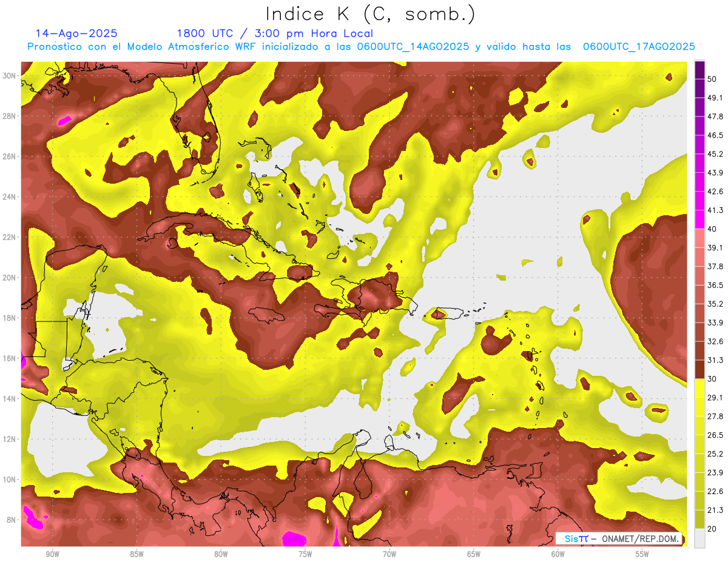Click the color scale value 29.1
This screenshot has width=728, height=562.
(x=715, y=397)
